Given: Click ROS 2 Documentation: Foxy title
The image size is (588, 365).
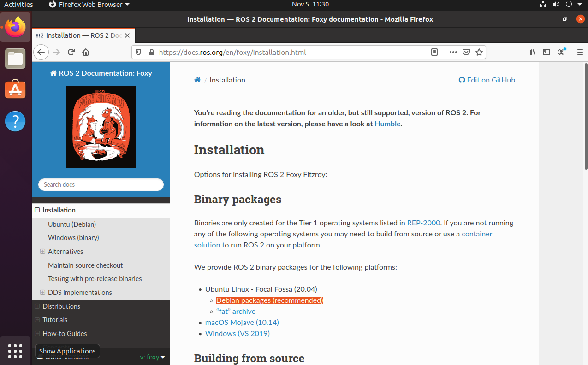Looking at the screenshot, I should pos(101,73).
